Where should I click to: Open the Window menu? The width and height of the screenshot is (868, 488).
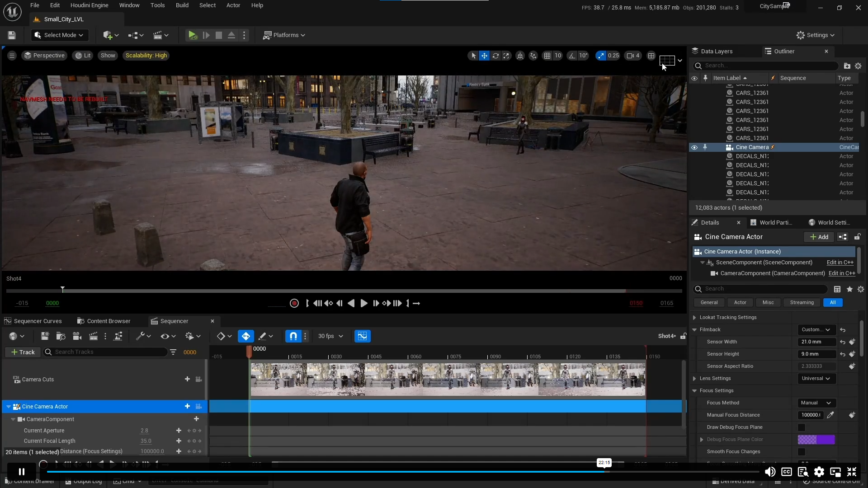[x=129, y=5]
